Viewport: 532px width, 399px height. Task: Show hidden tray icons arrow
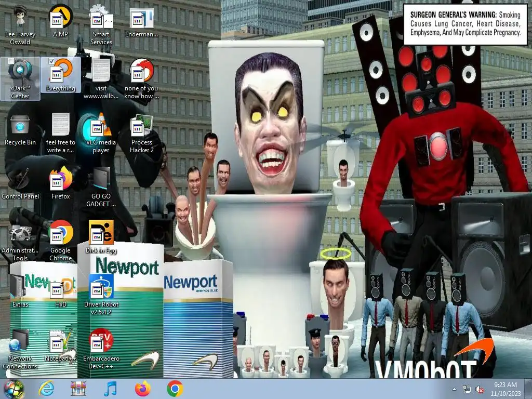[454, 389]
